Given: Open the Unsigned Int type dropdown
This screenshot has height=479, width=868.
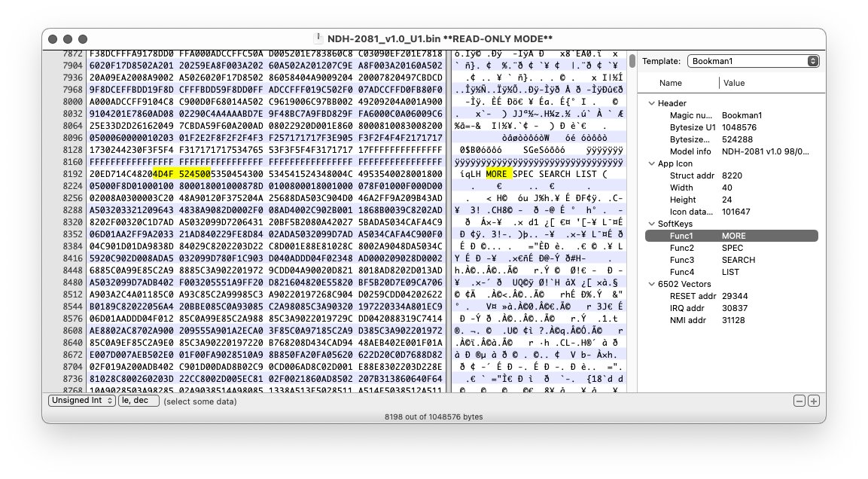Looking at the screenshot, I should 82,401.
